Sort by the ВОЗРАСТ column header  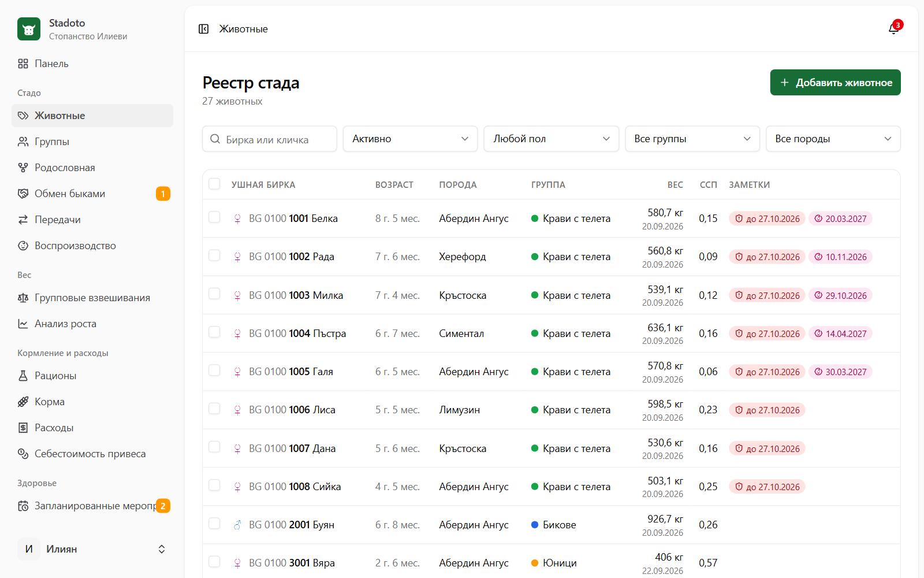tap(394, 185)
